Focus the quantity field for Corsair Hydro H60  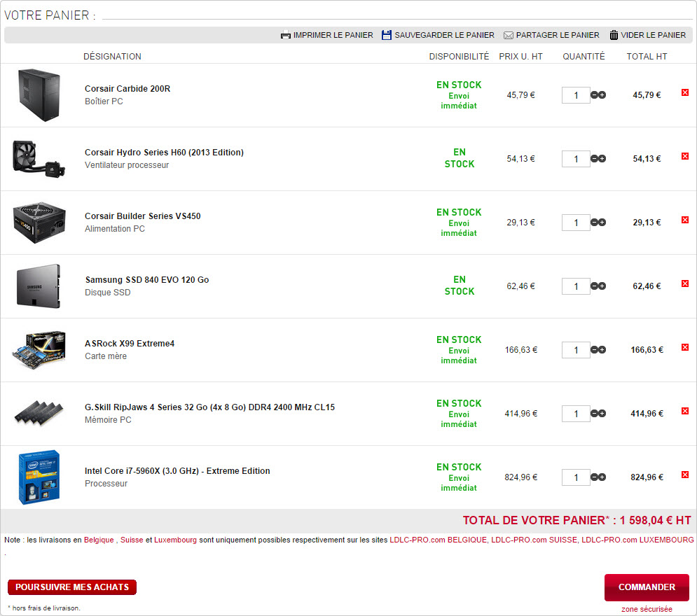tap(576, 159)
